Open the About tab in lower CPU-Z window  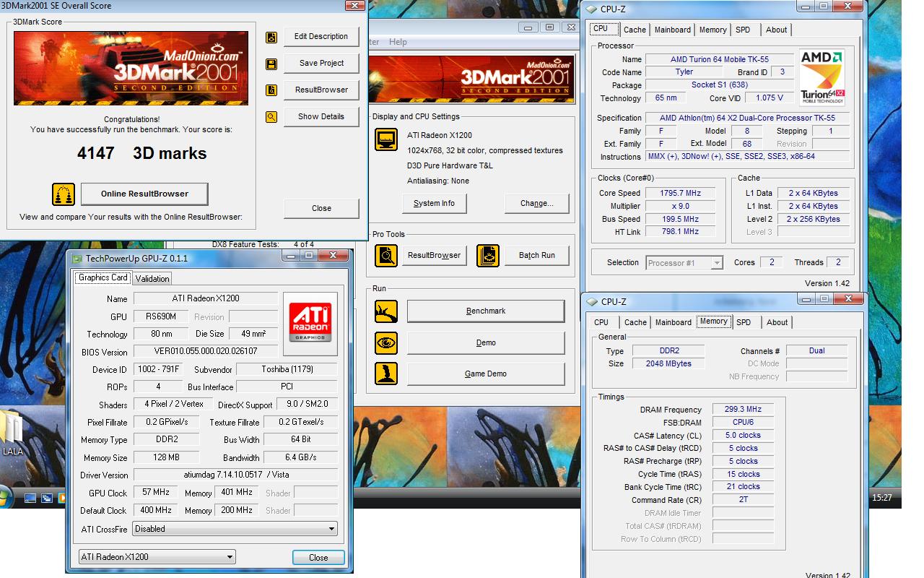pyautogui.click(x=777, y=322)
